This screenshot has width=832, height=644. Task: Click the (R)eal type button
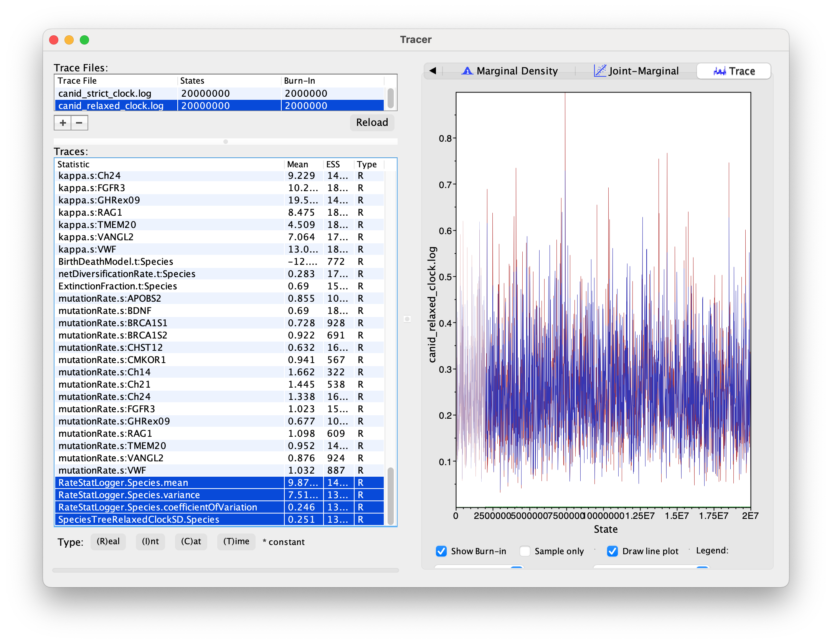click(x=108, y=542)
